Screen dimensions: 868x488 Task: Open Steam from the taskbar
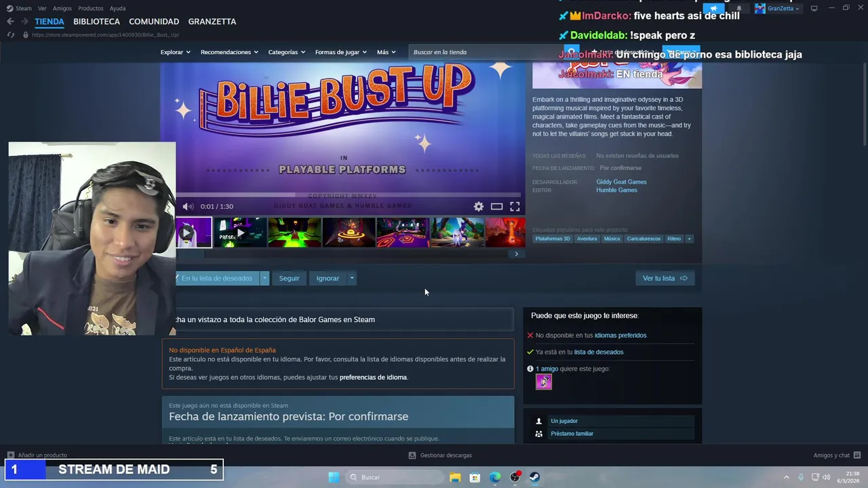click(x=534, y=477)
